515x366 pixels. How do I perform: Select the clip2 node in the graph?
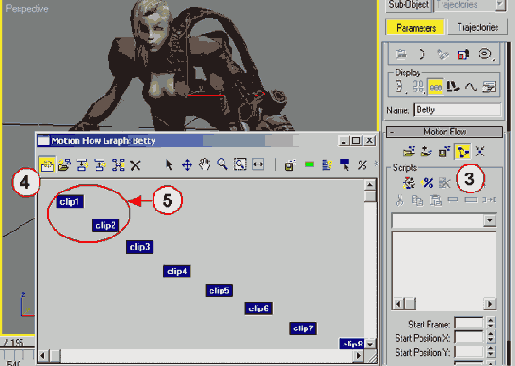(x=105, y=226)
